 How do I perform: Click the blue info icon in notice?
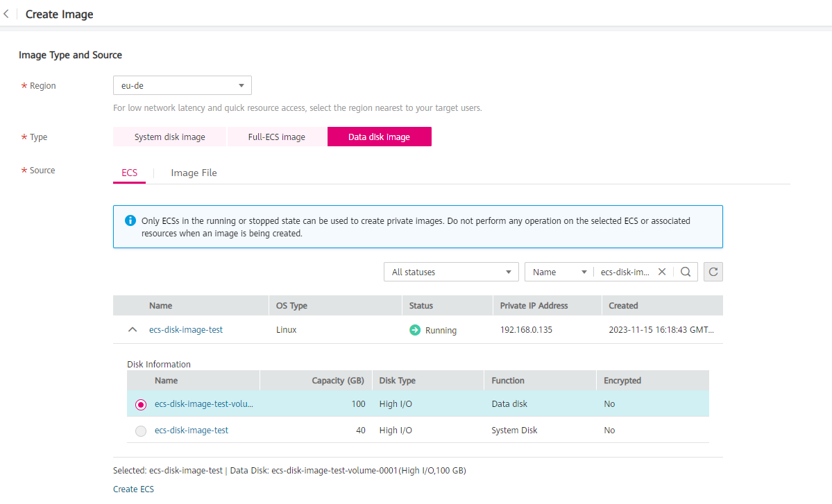point(130,220)
